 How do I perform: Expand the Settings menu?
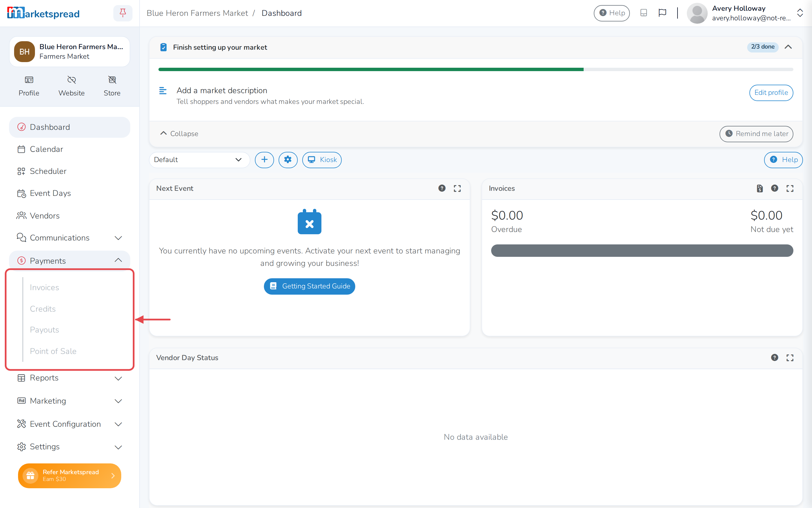click(69, 447)
